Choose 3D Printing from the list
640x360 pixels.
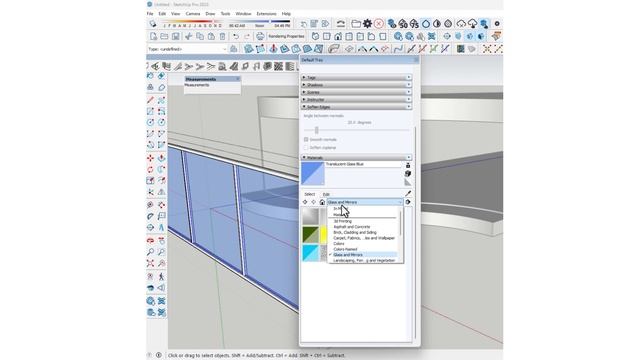(342, 221)
